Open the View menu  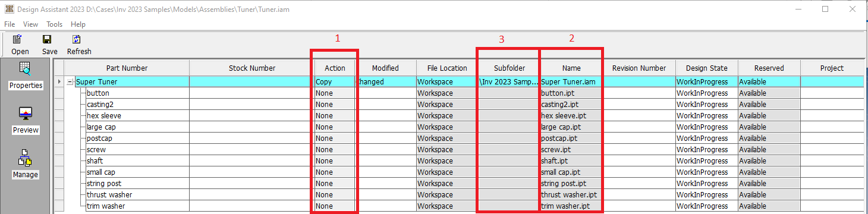pos(31,24)
